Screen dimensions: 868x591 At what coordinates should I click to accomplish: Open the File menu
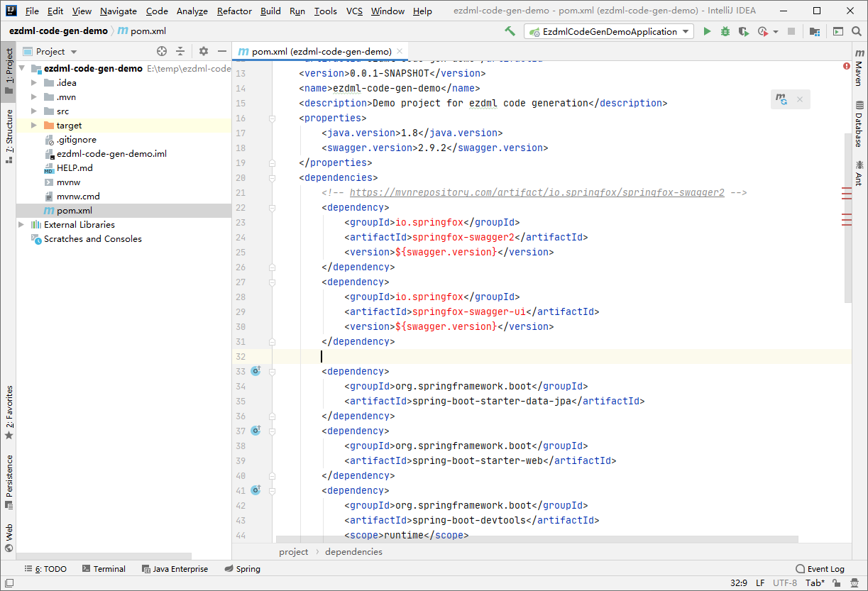click(x=32, y=11)
